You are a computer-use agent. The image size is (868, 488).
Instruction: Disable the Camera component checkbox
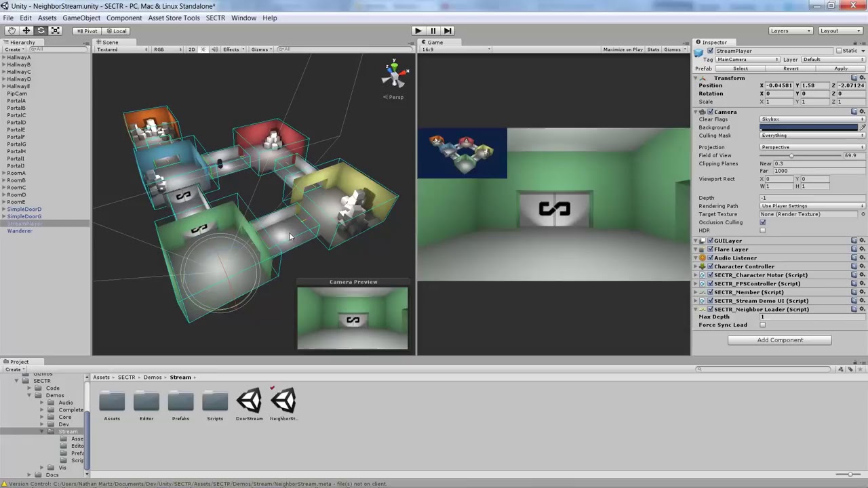710,112
